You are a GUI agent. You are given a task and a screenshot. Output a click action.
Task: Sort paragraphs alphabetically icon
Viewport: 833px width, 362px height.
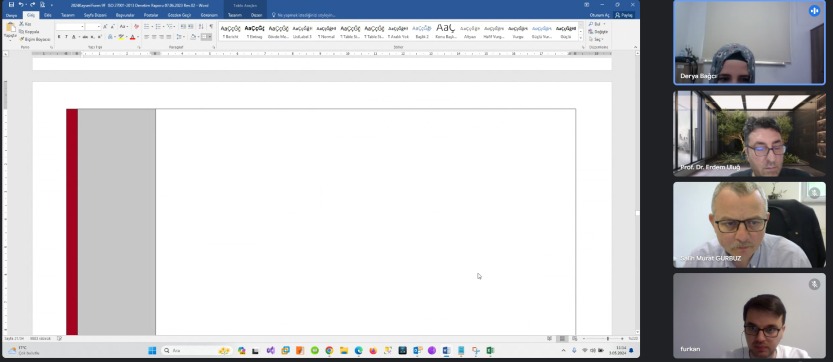click(201, 26)
